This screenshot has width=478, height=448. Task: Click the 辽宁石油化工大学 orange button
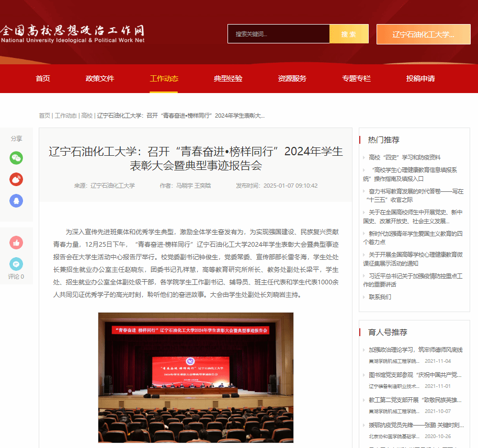pos(423,34)
